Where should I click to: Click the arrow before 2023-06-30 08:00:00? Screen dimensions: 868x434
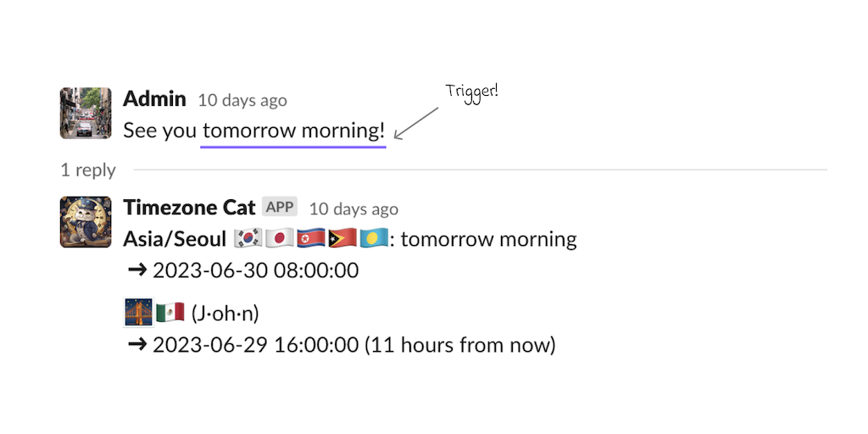[136, 271]
